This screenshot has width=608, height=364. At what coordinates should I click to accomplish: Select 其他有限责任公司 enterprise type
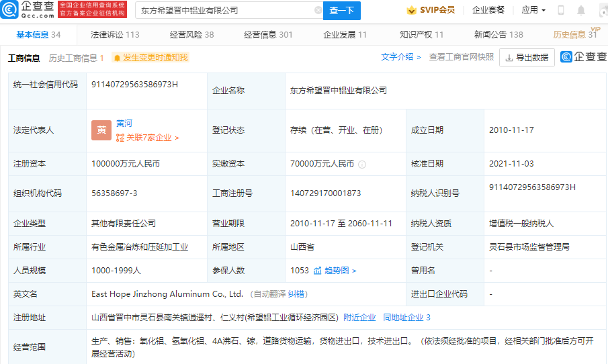(x=124, y=223)
